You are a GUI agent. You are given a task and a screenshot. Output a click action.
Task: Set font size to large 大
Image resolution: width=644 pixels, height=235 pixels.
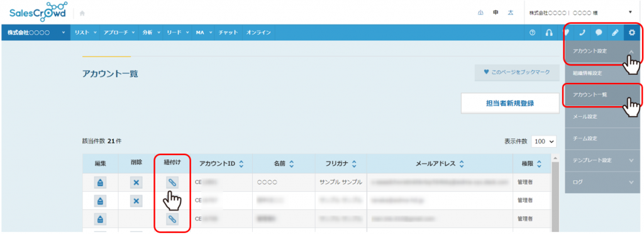511,13
